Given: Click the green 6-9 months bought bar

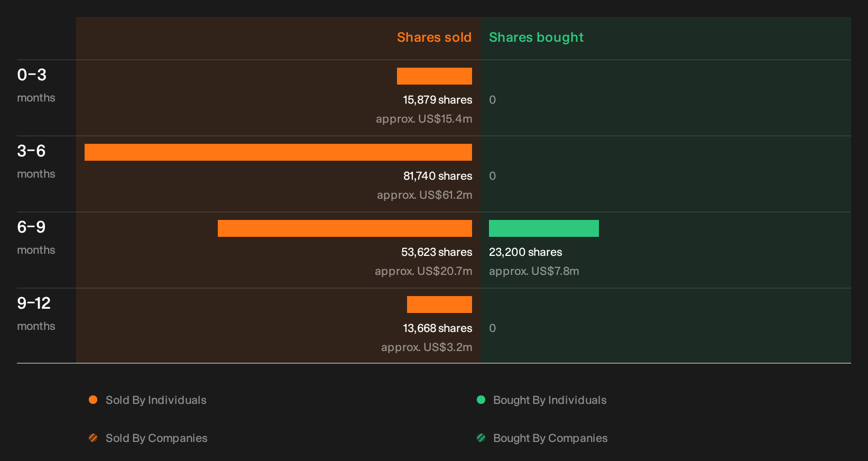Looking at the screenshot, I should [x=544, y=228].
